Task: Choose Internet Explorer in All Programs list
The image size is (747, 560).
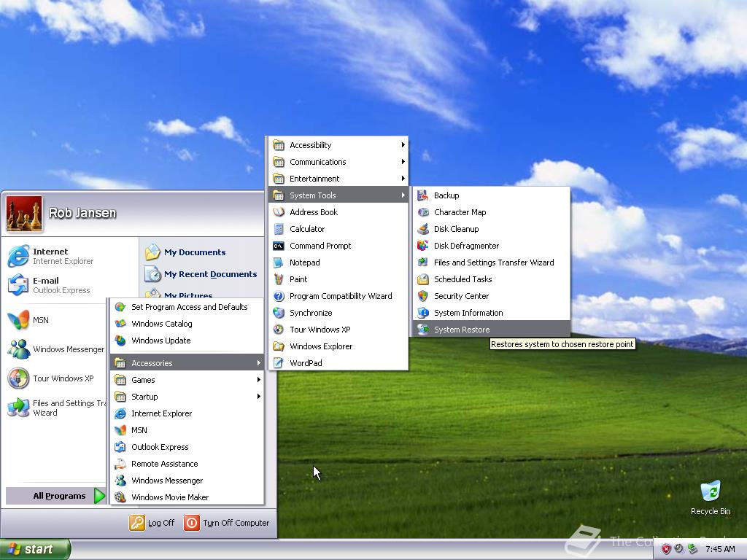Action: click(187, 413)
